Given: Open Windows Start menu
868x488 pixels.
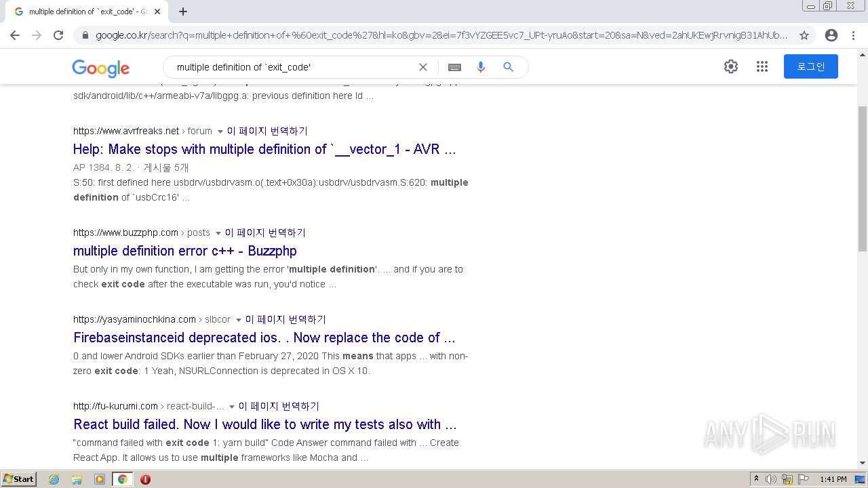Looking at the screenshot, I should pyautogui.click(x=19, y=479).
